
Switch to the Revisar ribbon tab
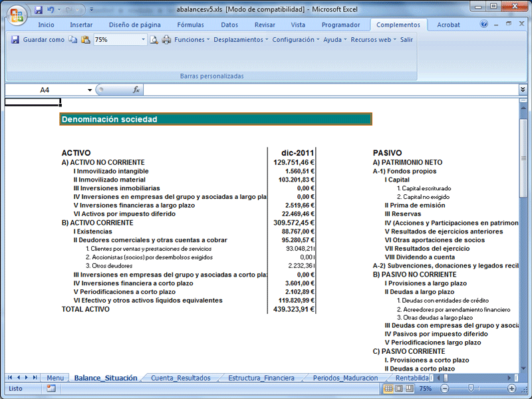[265, 25]
